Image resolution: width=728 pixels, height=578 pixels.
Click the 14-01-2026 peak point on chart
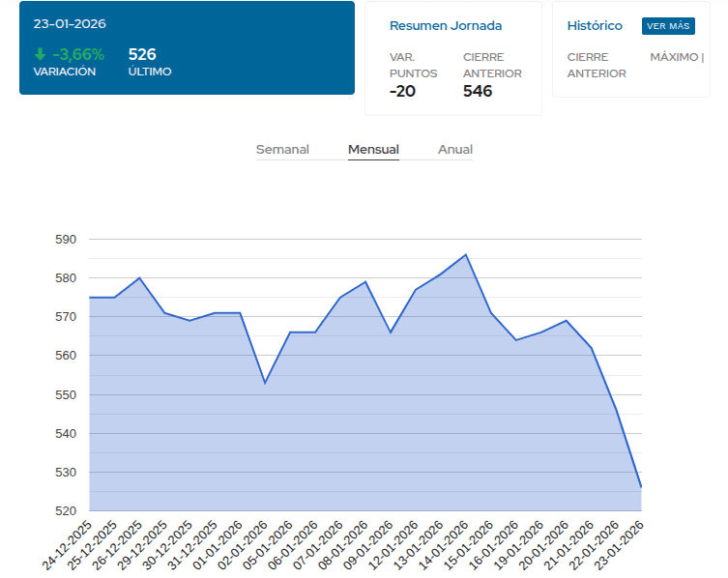click(x=466, y=255)
